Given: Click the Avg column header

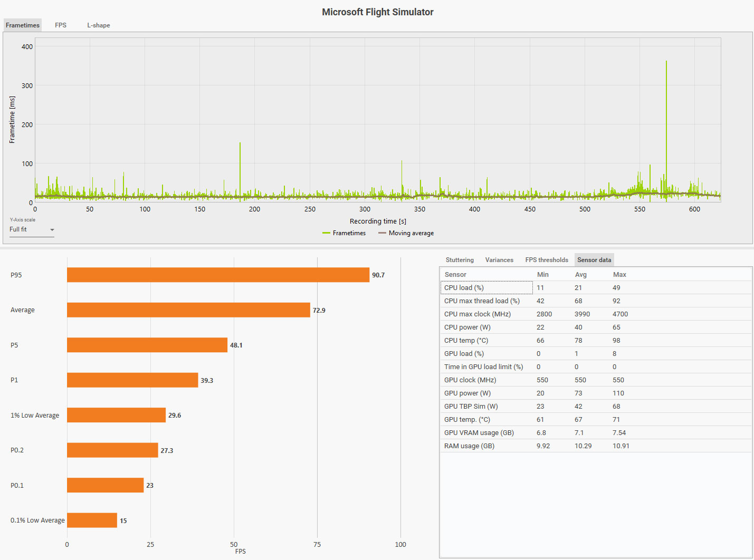Looking at the screenshot, I should point(581,274).
